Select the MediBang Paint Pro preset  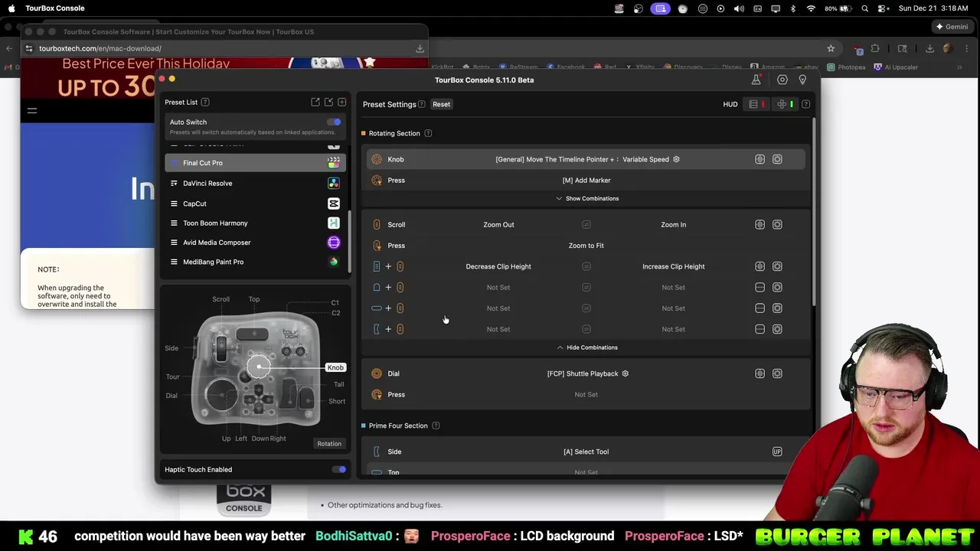click(255, 262)
